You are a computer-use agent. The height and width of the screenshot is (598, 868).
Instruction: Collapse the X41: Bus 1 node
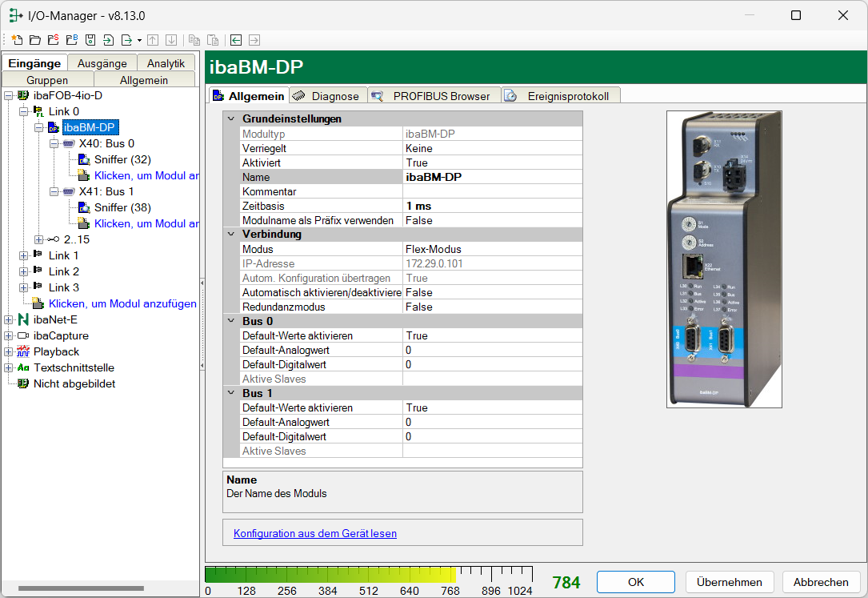click(54, 192)
